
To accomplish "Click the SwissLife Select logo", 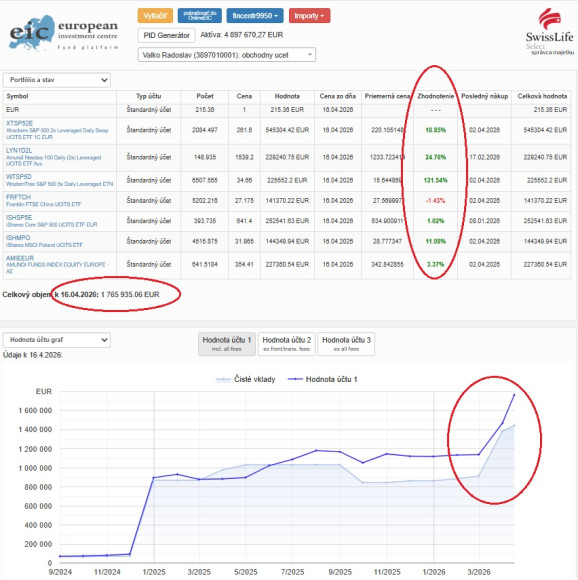I will 550,31.
